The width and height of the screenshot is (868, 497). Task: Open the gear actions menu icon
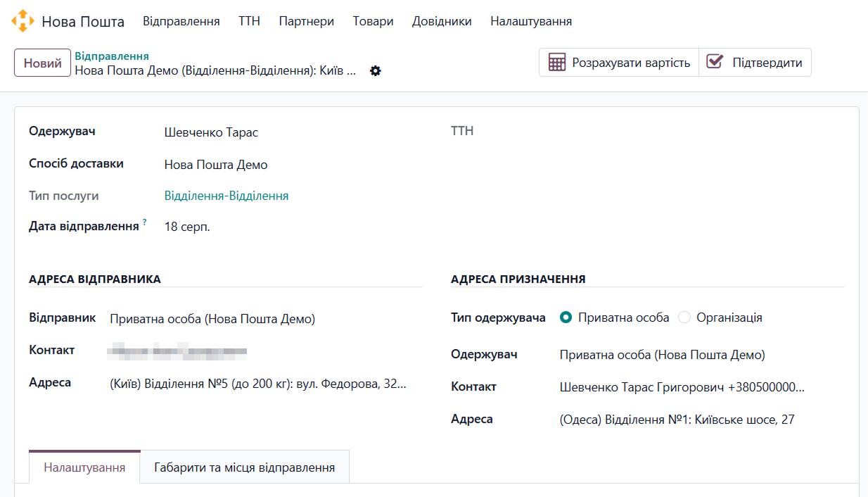click(x=376, y=71)
